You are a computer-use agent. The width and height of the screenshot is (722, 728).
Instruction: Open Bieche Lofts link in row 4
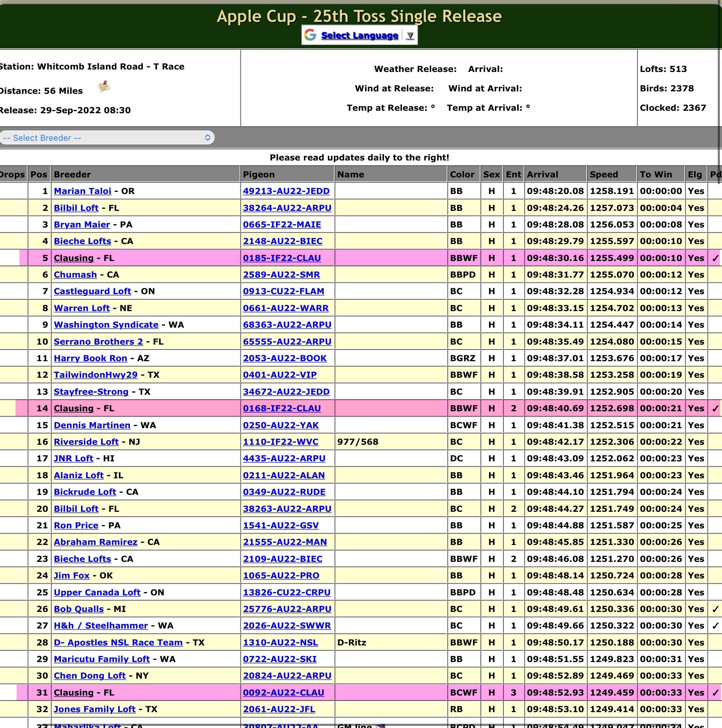(x=82, y=241)
